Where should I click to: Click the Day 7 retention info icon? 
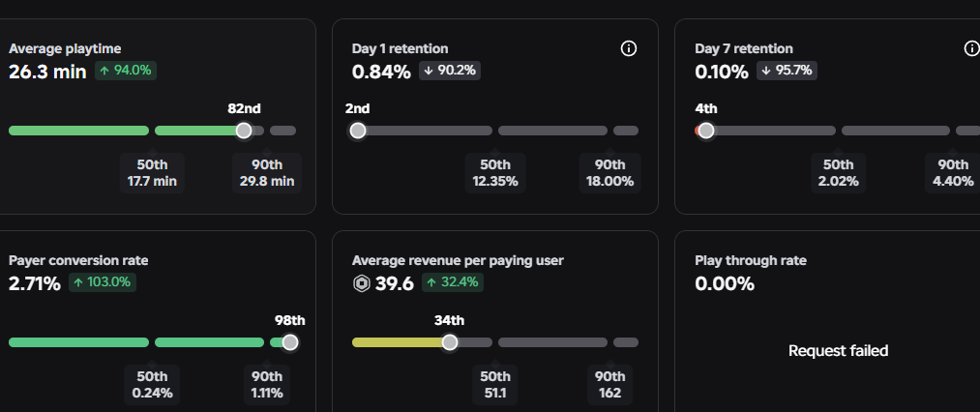(972, 48)
